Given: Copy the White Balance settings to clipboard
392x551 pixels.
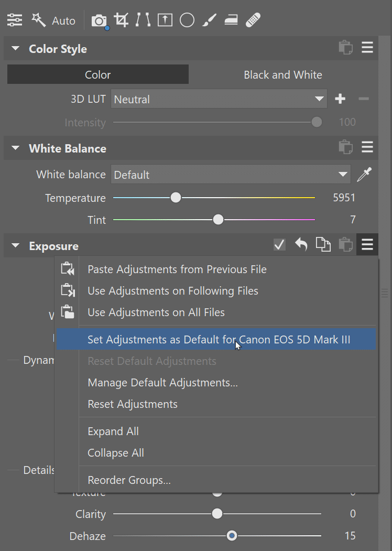Looking at the screenshot, I should click(x=346, y=147).
